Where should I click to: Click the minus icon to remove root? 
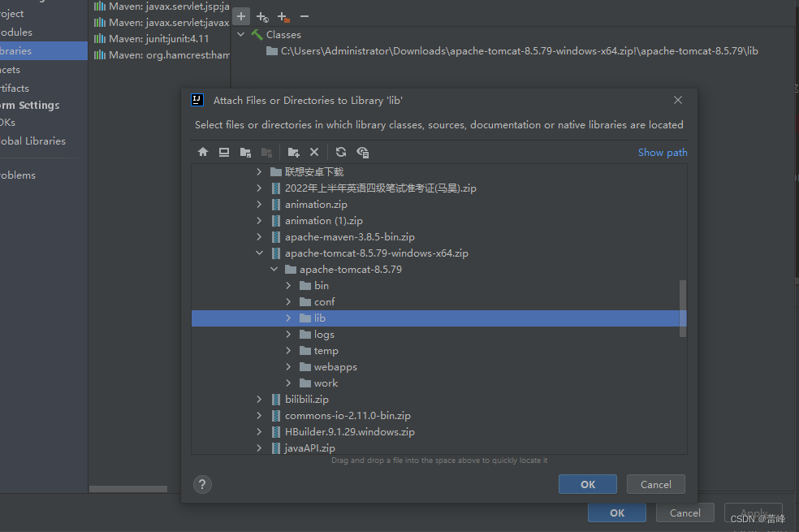point(304,16)
